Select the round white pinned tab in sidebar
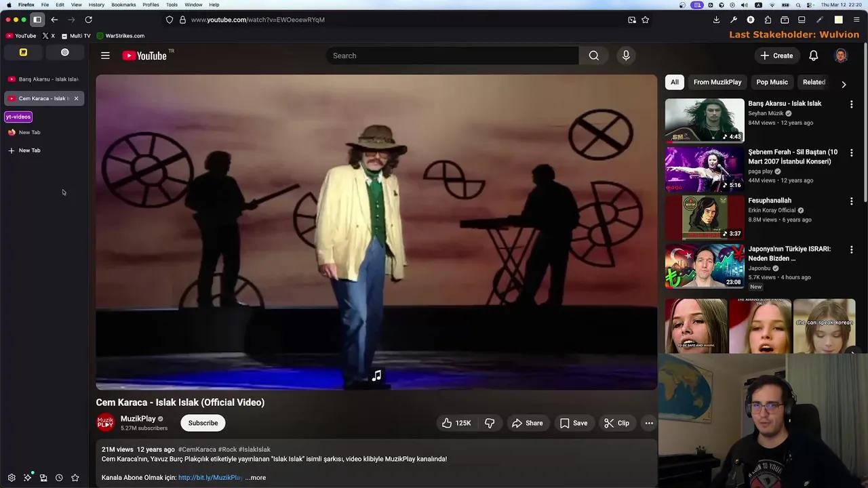 pos(65,52)
